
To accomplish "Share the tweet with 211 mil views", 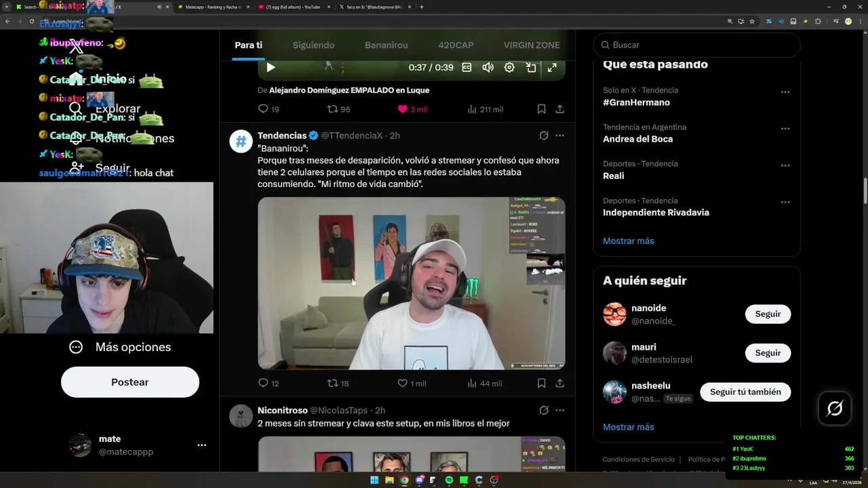I will [x=559, y=108].
